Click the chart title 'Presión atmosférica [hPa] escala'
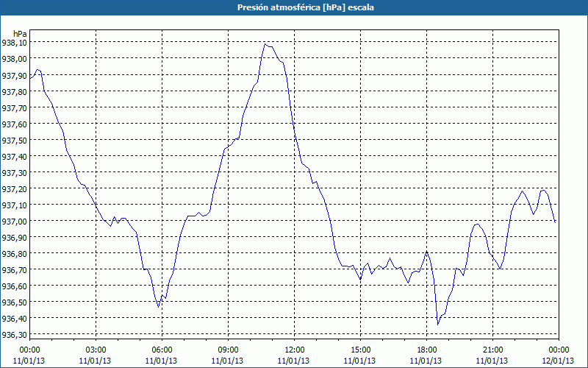 (306, 7)
